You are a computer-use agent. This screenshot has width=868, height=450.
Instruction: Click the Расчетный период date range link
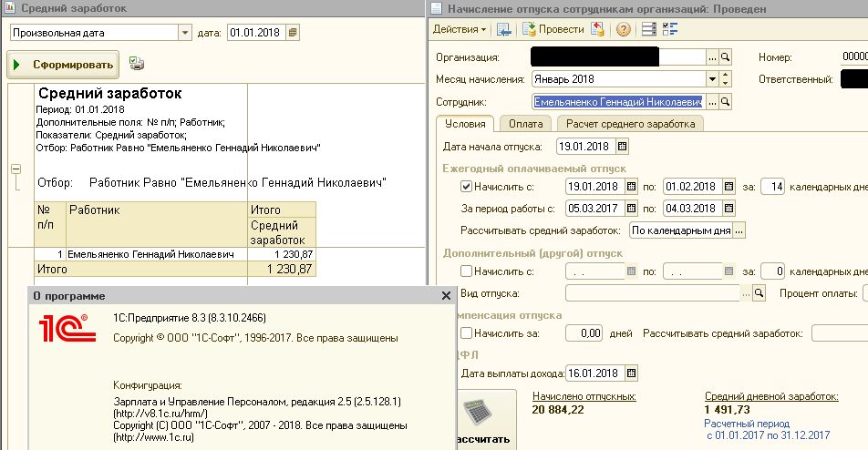pyautogui.click(x=767, y=430)
